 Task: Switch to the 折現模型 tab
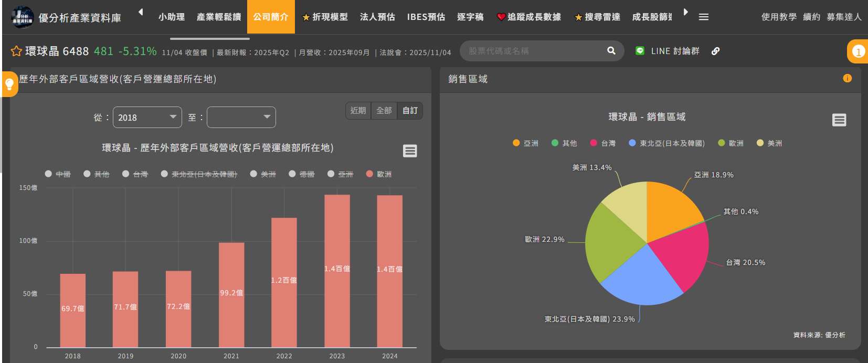[325, 17]
